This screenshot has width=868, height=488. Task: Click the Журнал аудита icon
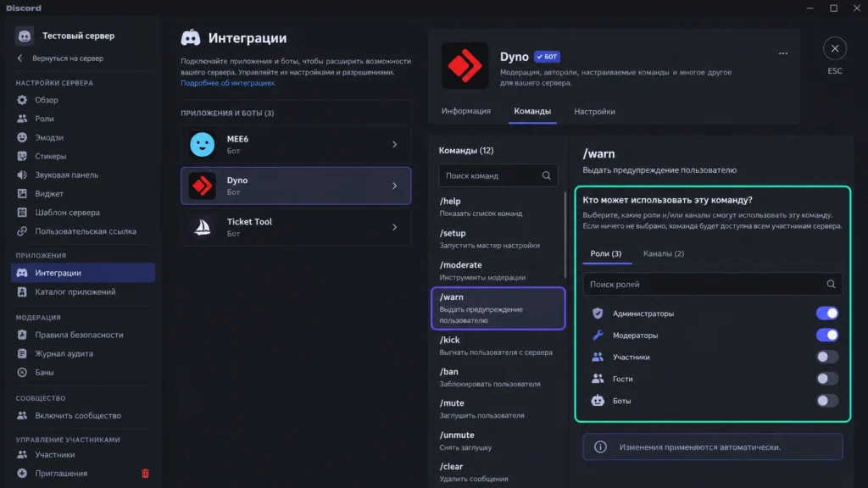coord(22,353)
